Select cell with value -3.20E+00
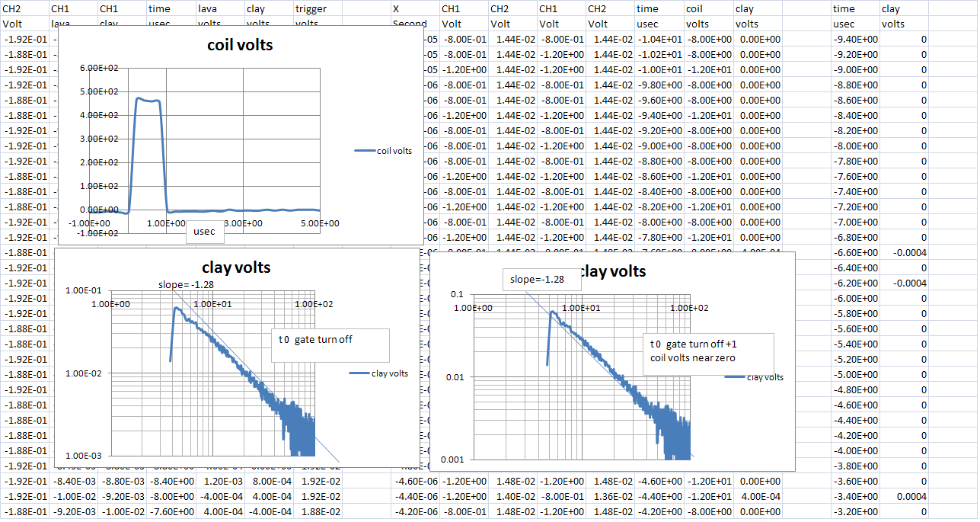980x522 pixels. pos(856,511)
